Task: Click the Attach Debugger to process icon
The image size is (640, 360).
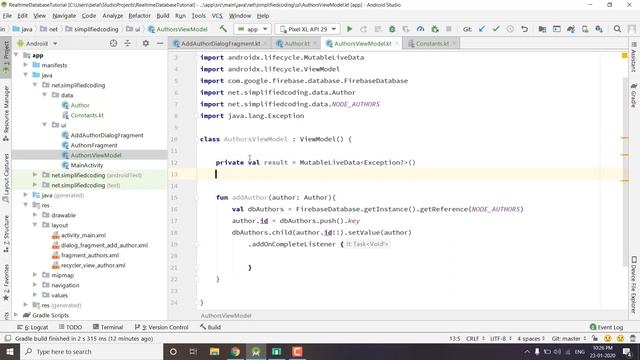Action: tap(435, 29)
